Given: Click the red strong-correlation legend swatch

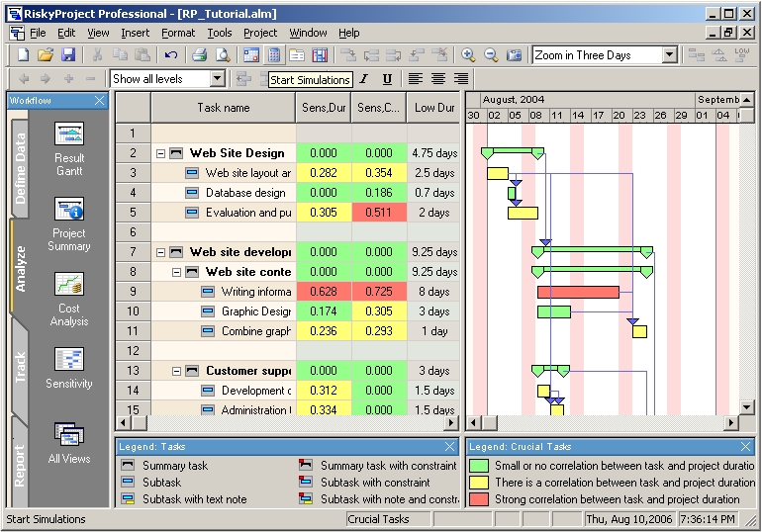Looking at the screenshot, I should tap(479, 499).
